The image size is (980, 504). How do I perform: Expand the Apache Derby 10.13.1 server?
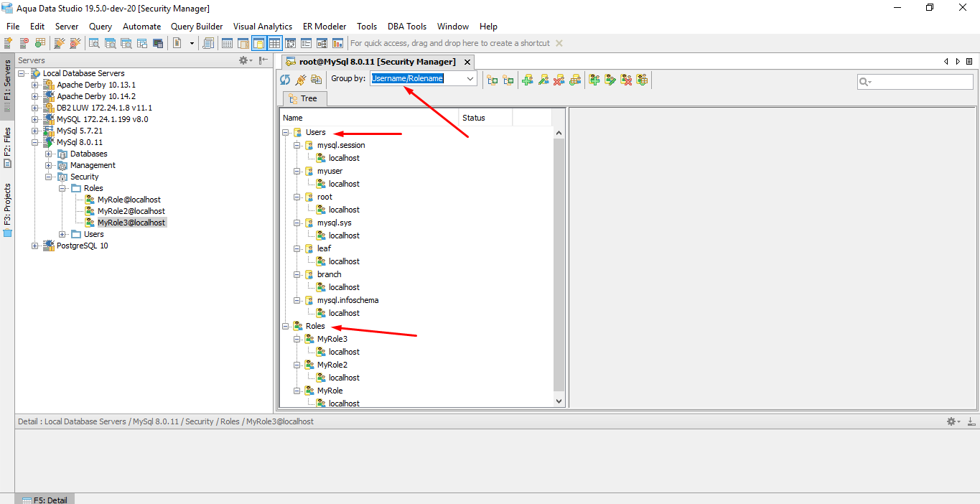pyautogui.click(x=34, y=85)
